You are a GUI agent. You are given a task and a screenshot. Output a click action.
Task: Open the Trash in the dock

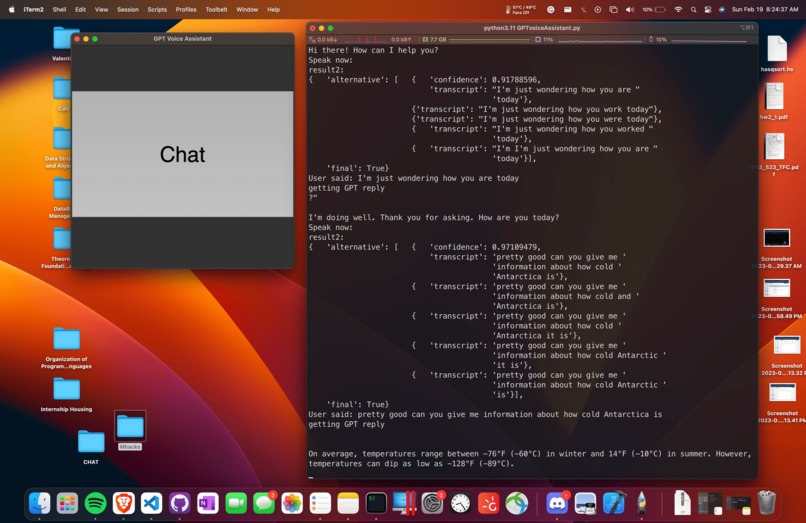(766, 502)
